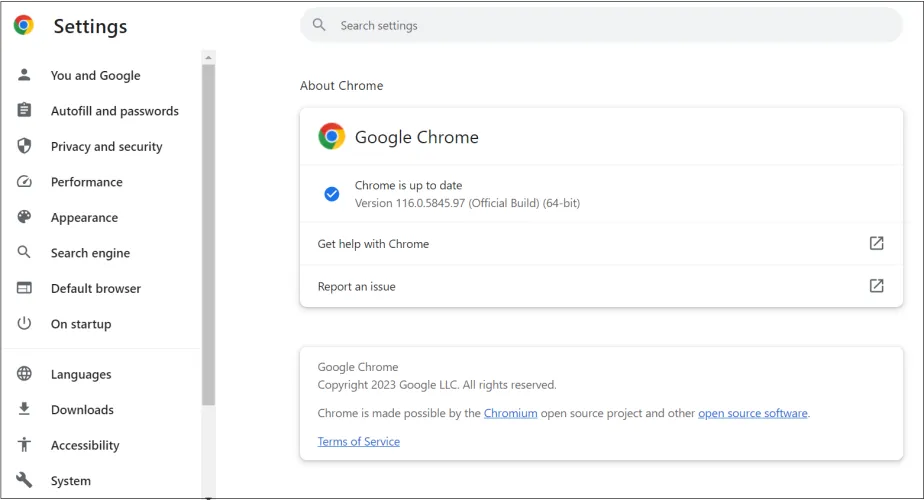The height and width of the screenshot is (500, 924).
Task: Click the power icon for On startup
Action: (25, 324)
